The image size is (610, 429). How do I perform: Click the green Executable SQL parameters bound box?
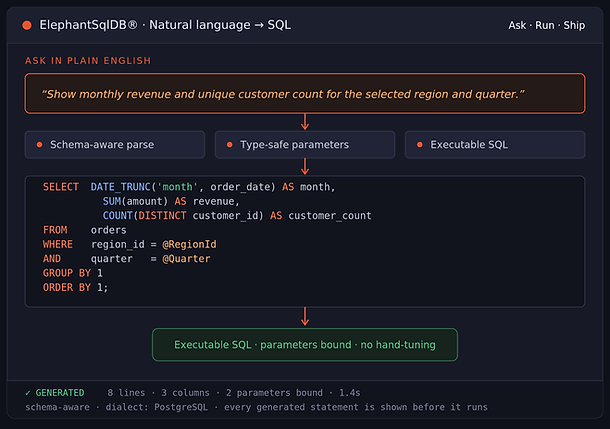[305, 345]
